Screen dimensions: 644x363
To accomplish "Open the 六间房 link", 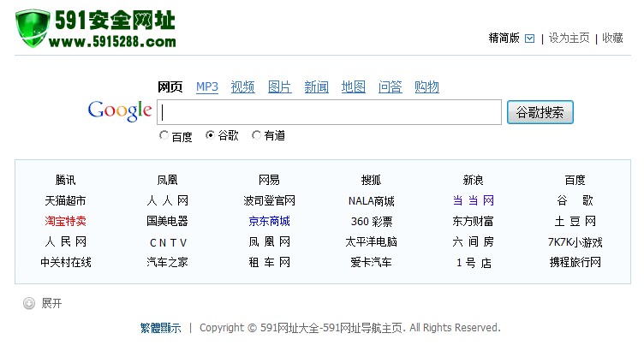I will [473, 242].
